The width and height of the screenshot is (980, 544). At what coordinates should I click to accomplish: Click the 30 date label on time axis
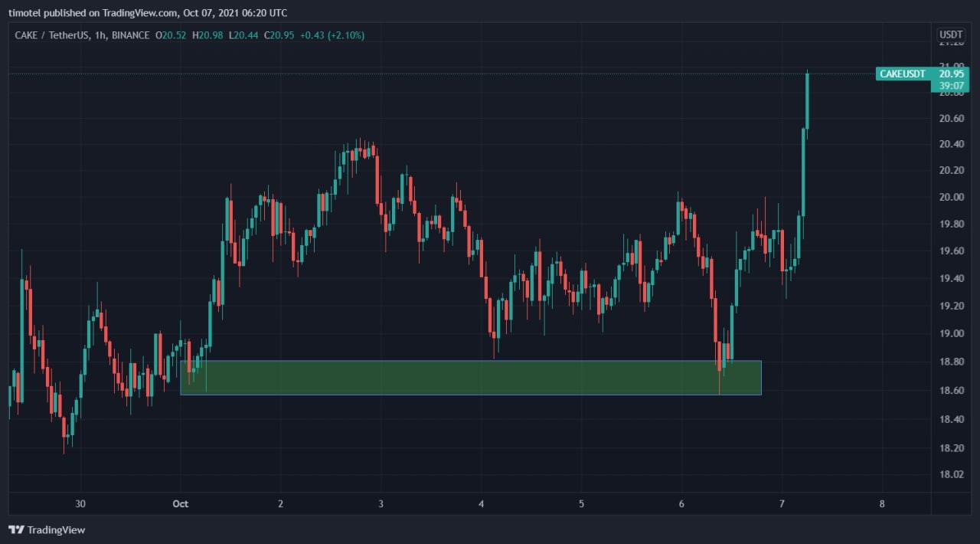[x=80, y=503]
